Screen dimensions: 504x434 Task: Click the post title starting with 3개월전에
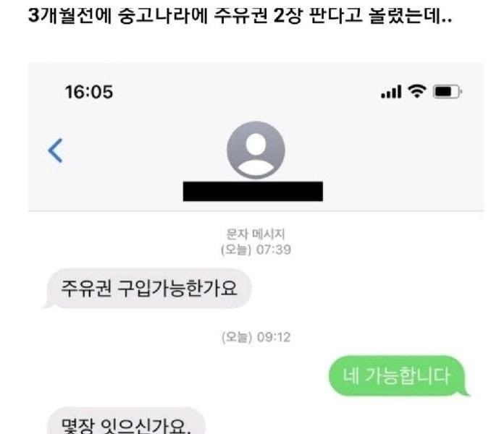pos(240,15)
